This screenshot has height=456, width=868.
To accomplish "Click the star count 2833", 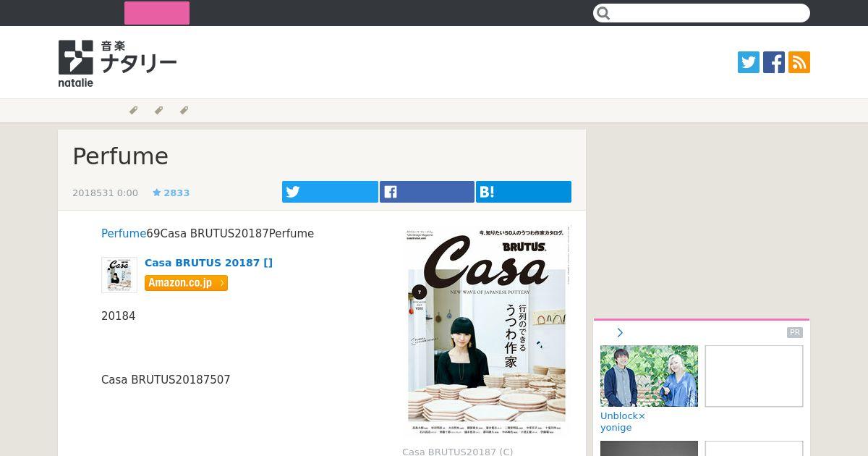I will (x=171, y=193).
